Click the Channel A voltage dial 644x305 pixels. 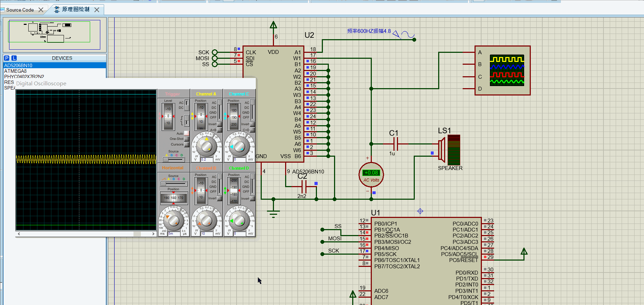pyautogui.click(x=206, y=146)
